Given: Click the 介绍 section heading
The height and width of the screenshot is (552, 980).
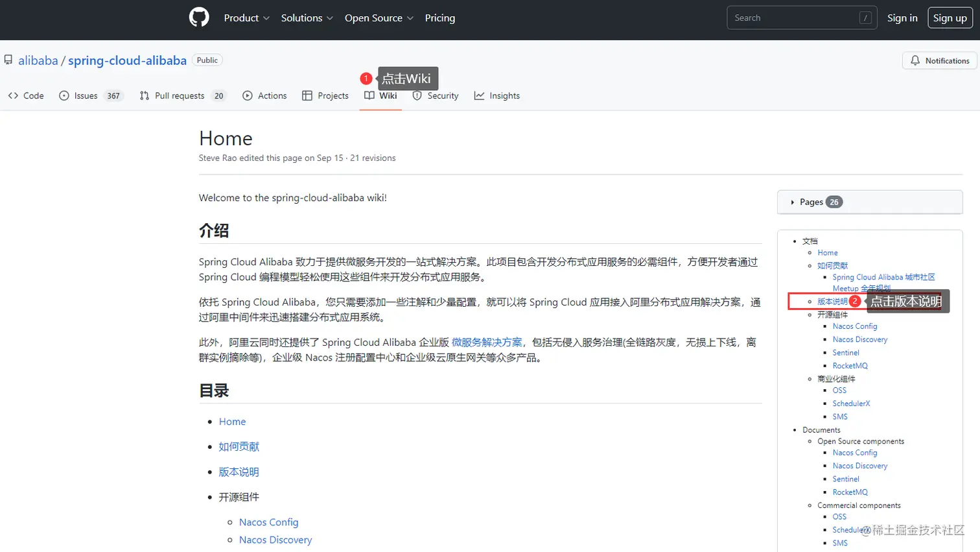Looking at the screenshot, I should (x=214, y=231).
